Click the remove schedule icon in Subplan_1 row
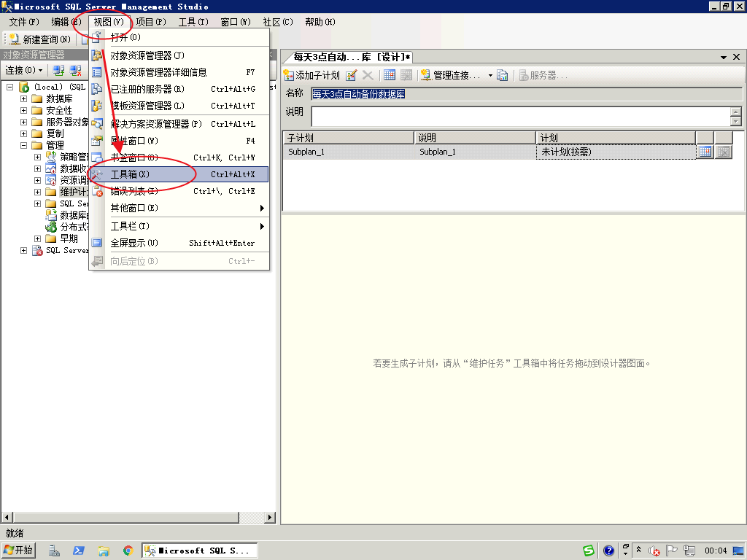Viewport: 747px width, 560px height. [x=723, y=152]
